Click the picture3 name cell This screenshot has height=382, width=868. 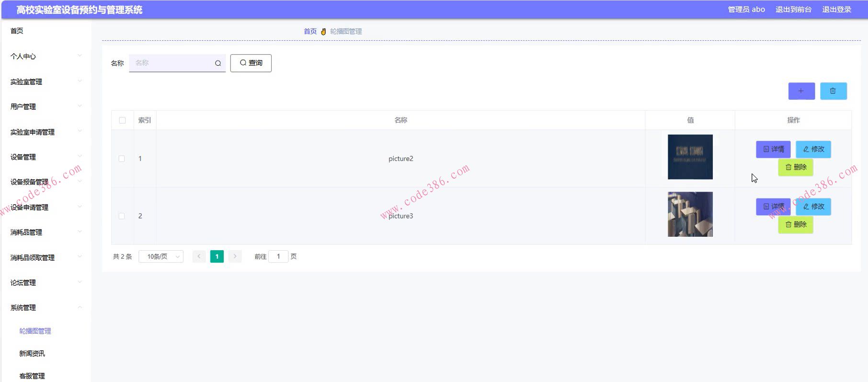(x=400, y=216)
